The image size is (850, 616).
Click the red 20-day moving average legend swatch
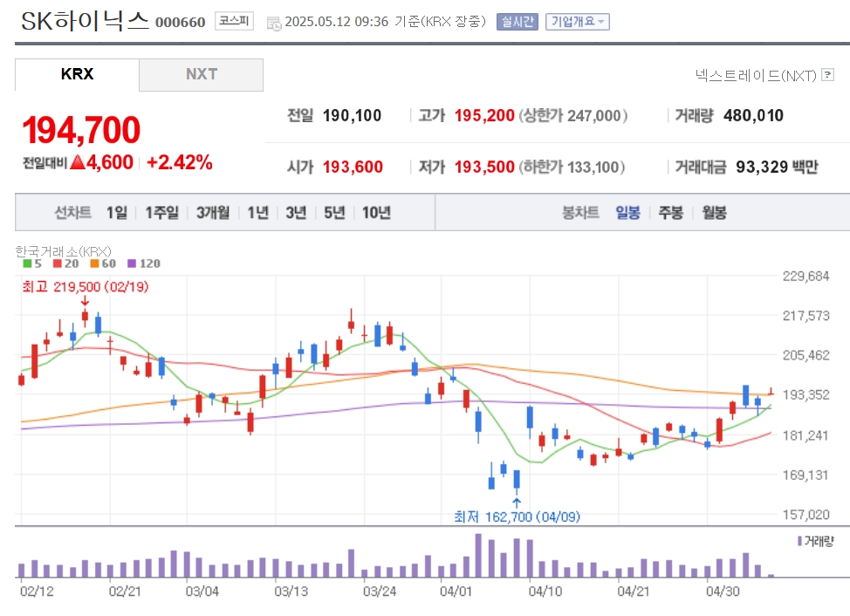pos(57,264)
